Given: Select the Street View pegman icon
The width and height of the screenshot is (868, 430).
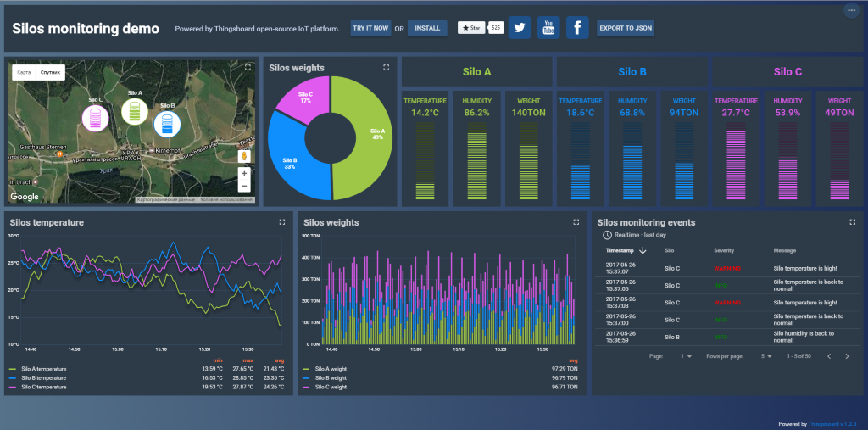Looking at the screenshot, I should 244,156.
